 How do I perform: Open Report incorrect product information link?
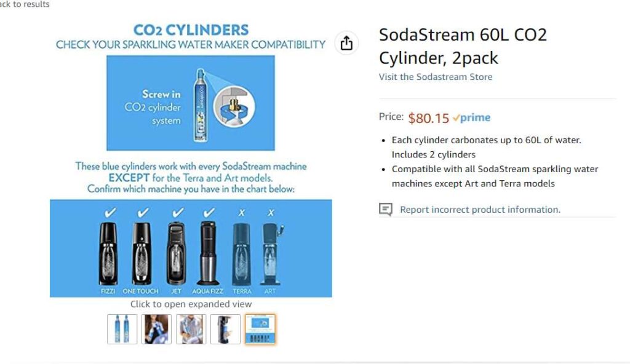point(480,210)
